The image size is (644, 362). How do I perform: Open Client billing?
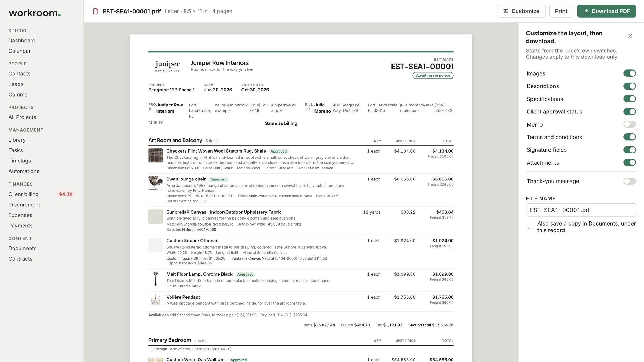click(x=23, y=194)
